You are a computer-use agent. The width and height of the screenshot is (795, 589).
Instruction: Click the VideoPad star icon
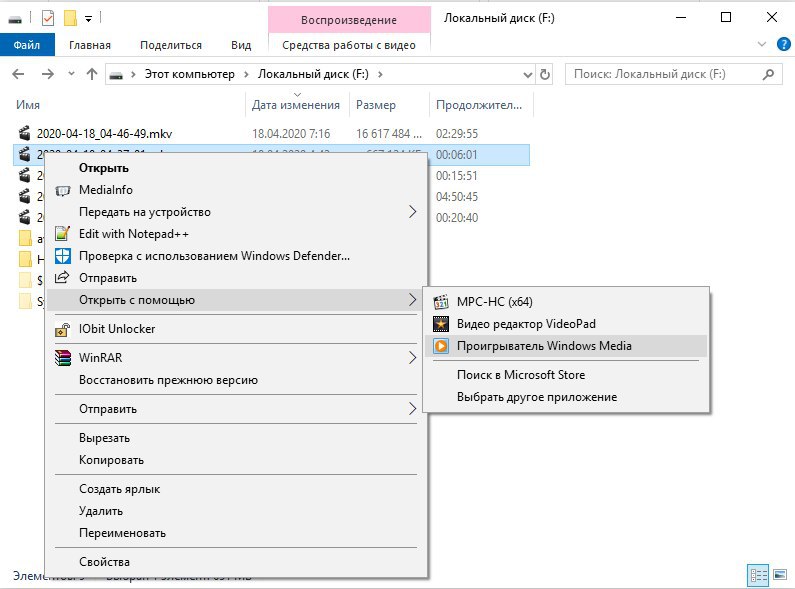point(441,324)
